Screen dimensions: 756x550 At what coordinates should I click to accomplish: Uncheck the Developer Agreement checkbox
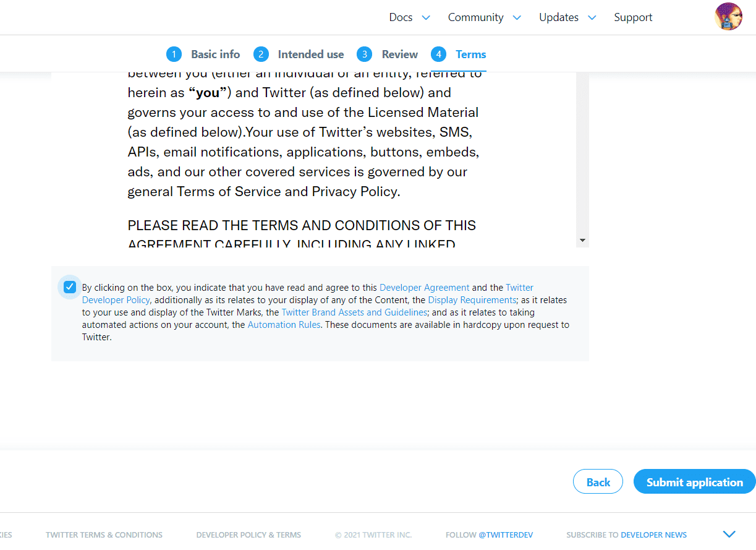coord(70,287)
